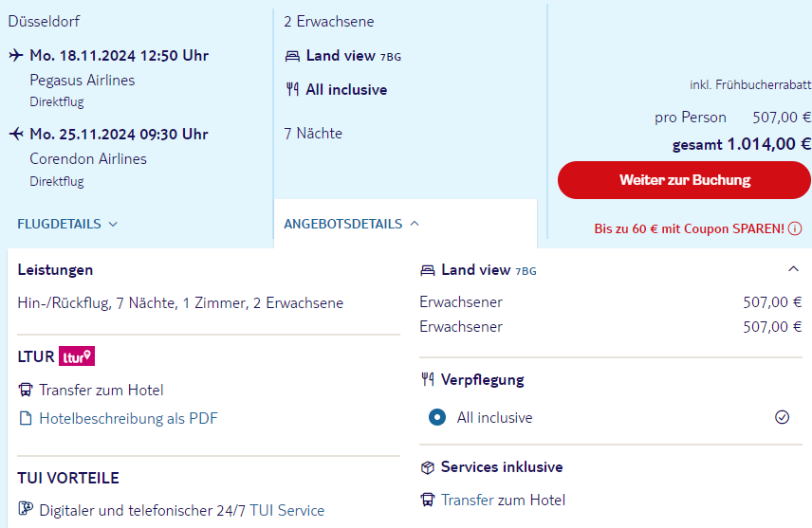Click the PDF document icon

click(x=26, y=418)
